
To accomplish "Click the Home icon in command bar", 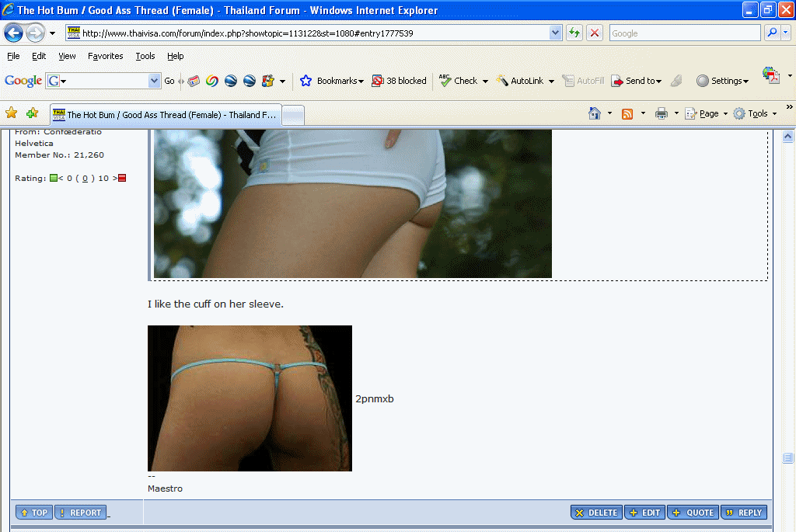I will pos(595,113).
